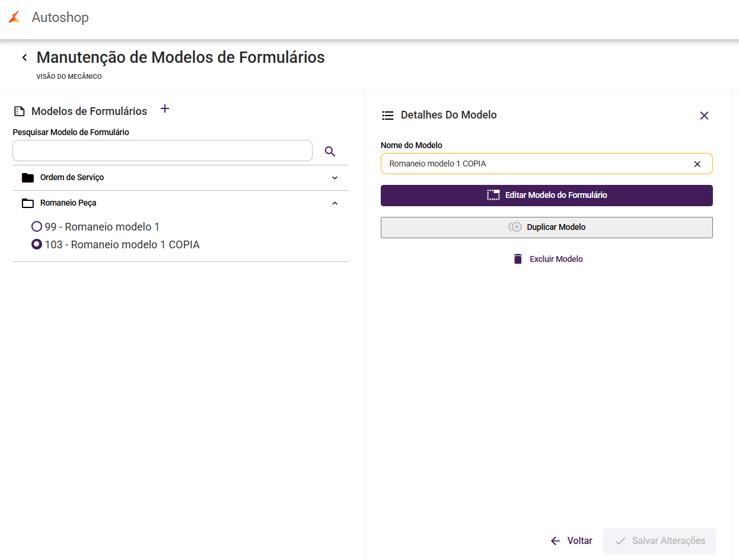739x560 pixels.
Task: Click the Ordem de Serviço folder icon
Action: [x=27, y=178]
